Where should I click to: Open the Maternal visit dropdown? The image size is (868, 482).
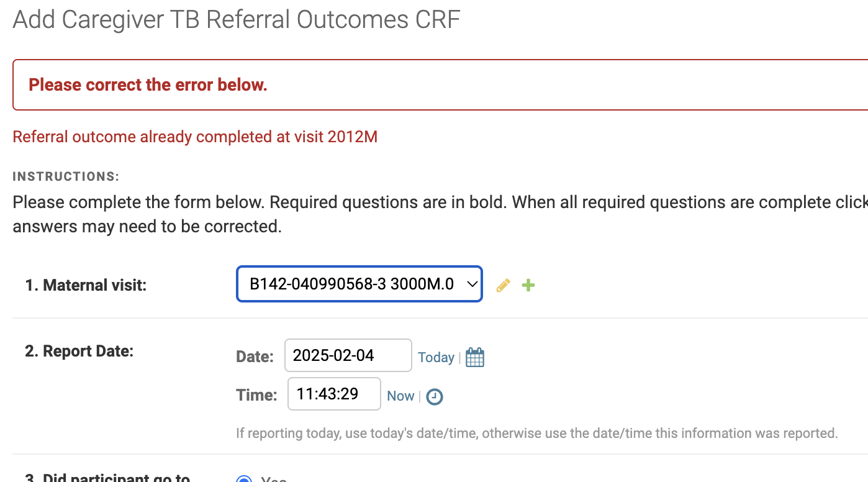point(359,284)
